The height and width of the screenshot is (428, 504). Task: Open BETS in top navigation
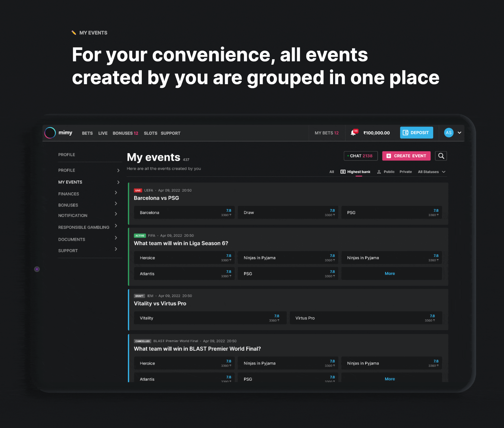coord(87,133)
